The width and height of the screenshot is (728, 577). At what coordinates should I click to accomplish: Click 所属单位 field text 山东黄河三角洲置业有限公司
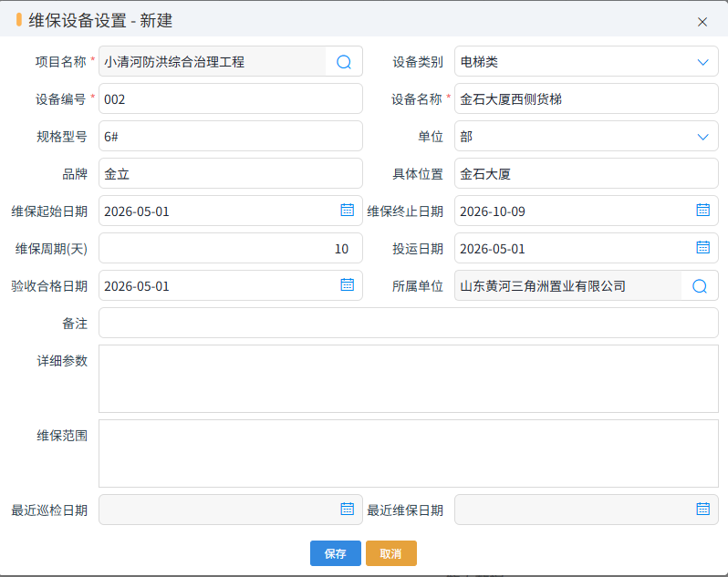click(x=543, y=286)
